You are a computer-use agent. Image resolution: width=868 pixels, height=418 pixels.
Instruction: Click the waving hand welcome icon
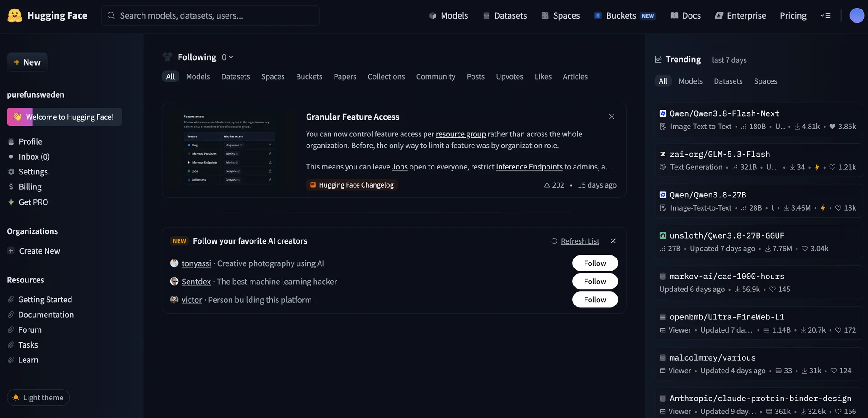pyautogui.click(x=18, y=117)
